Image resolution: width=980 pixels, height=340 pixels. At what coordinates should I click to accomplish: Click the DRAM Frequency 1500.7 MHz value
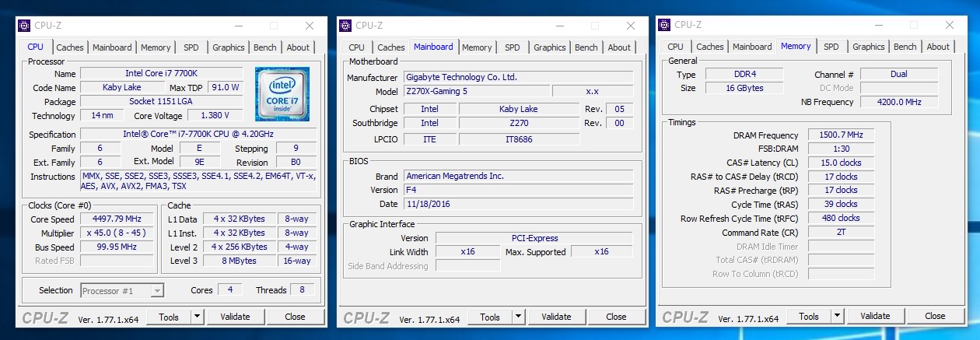click(x=841, y=135)
